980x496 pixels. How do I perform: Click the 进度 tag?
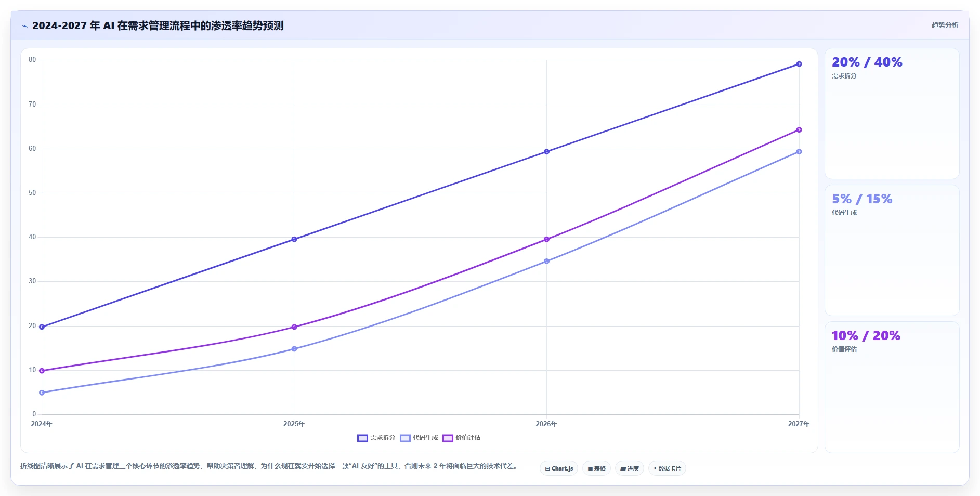click(629, 468)
